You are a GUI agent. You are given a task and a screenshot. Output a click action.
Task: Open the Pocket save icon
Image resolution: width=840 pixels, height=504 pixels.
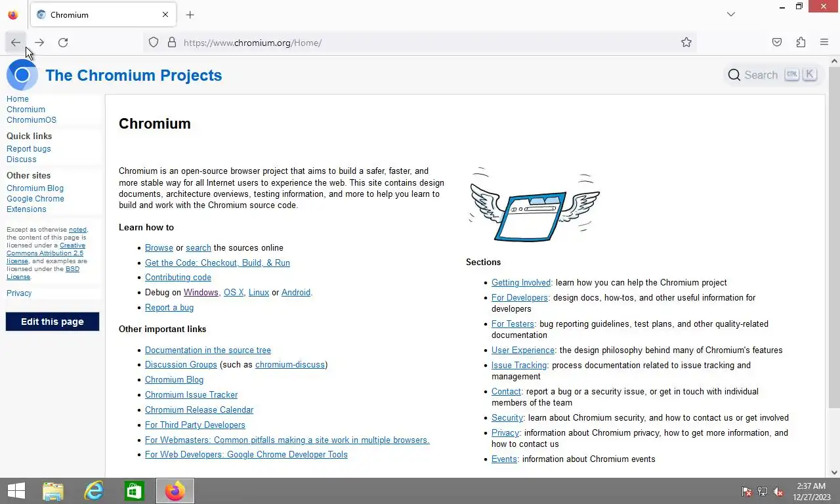(x=777, y=43)
